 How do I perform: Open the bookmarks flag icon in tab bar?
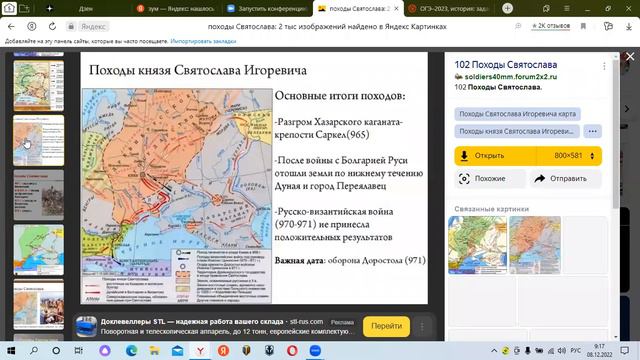point(546,8)
